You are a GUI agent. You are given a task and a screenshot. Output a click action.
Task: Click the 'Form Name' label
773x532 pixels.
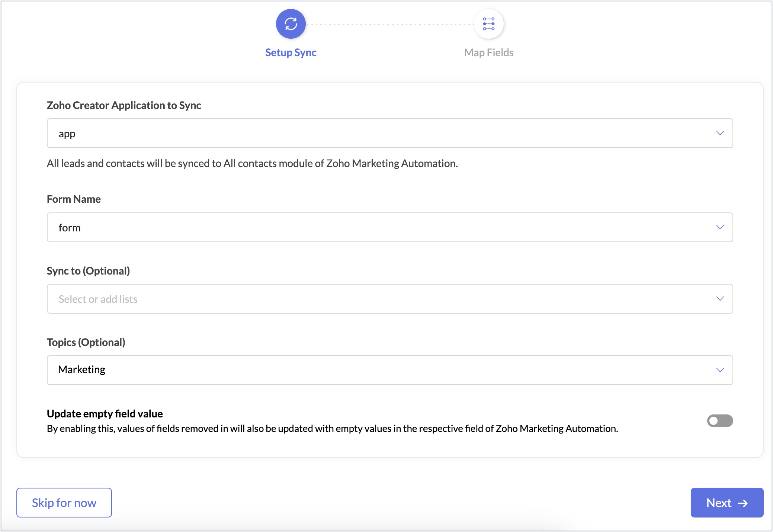tap(74, 199)
